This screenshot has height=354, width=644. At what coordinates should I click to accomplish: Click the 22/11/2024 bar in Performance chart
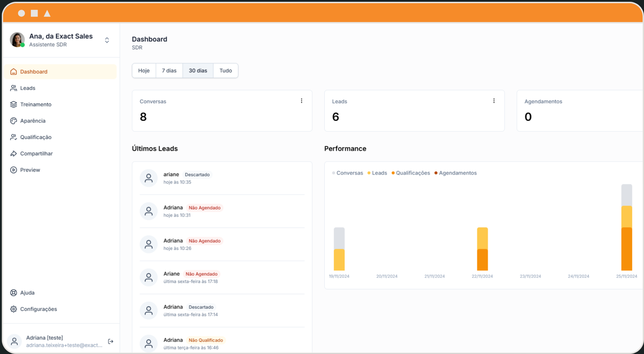coord(483,249)
